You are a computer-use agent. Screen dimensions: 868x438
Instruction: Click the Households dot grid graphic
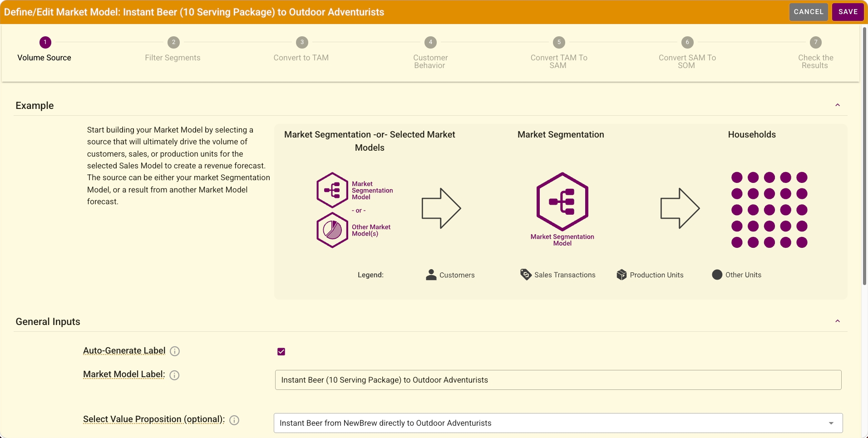tap(769, 210)
